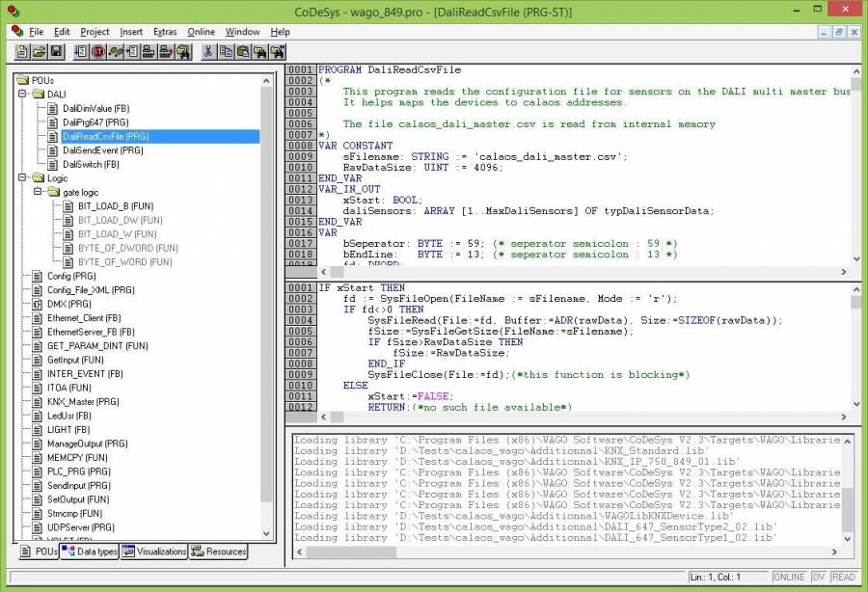868x592 pixels.
Task: Click the Find binoculars icon
Action: click(x=259, y=52)
